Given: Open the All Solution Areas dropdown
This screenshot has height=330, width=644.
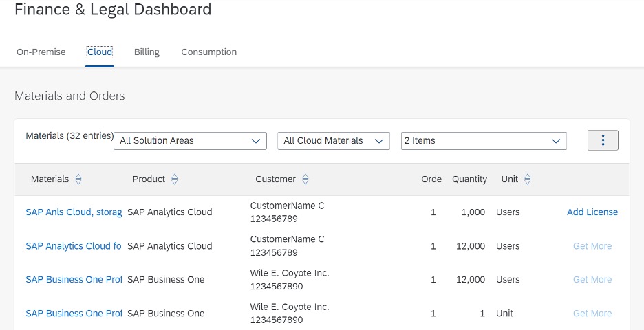Looking at the screenshot, I should [x=190, y=141].
